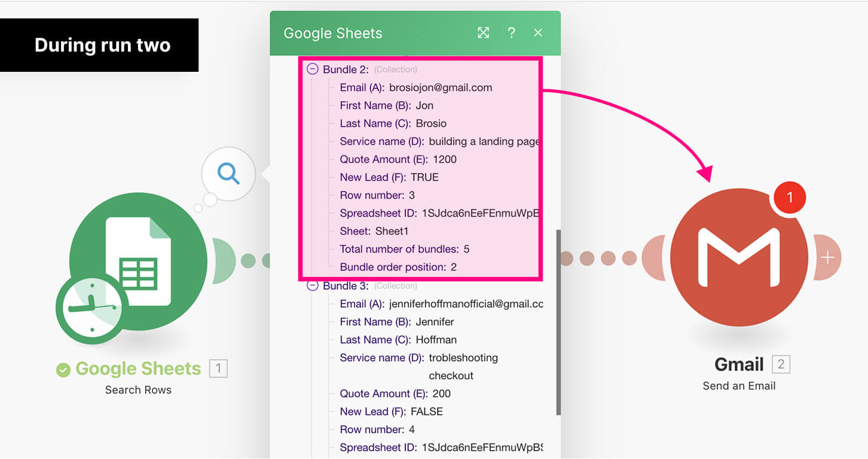Select the Gmail module number 2 box
Viewport: 868px width, 459px height.
pos(781,364)
